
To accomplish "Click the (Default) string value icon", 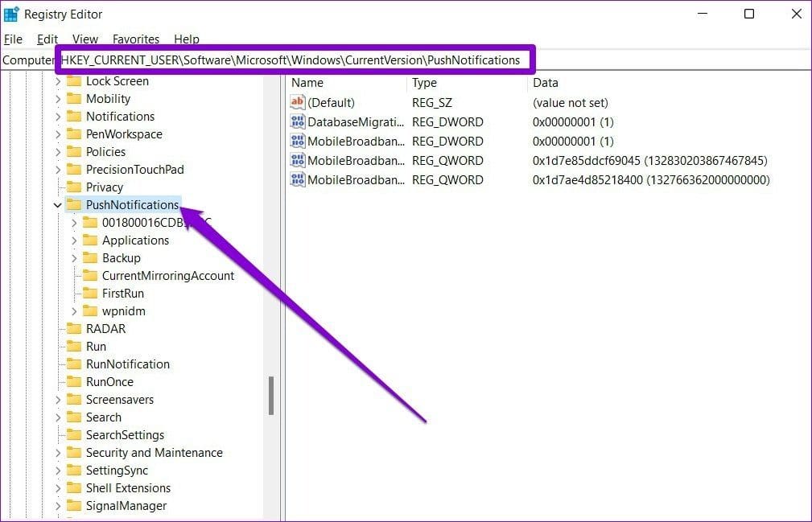I will [x=297, y=102].
